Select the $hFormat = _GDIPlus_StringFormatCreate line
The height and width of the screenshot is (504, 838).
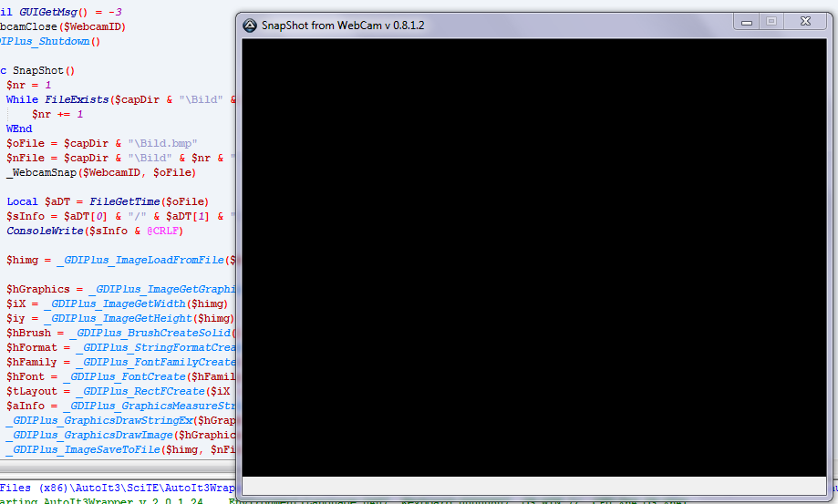pyautogui.click(x=119, y=347)
